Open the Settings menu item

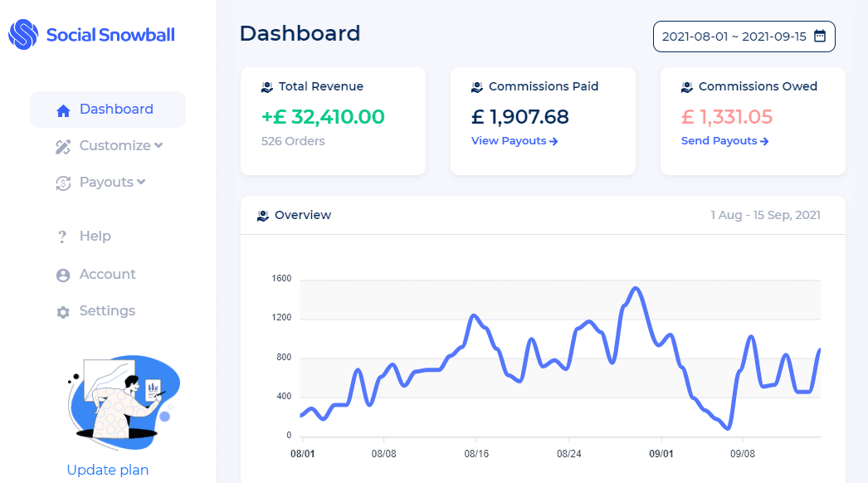[x=107, y=311]
